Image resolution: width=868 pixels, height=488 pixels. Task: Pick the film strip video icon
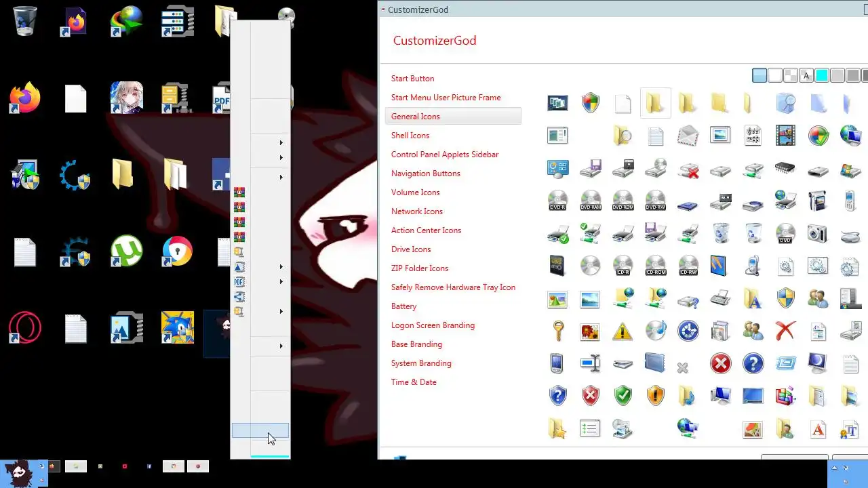[x=785, y=136]
